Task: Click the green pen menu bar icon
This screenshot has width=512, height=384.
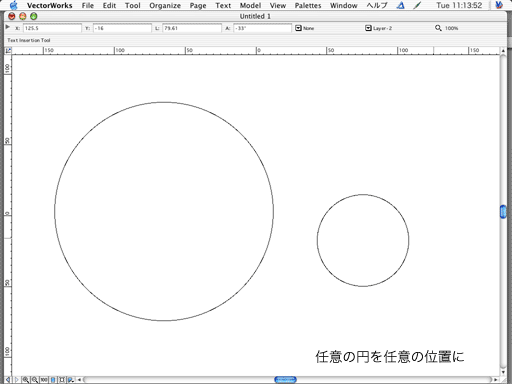Action: pos(417,5)
